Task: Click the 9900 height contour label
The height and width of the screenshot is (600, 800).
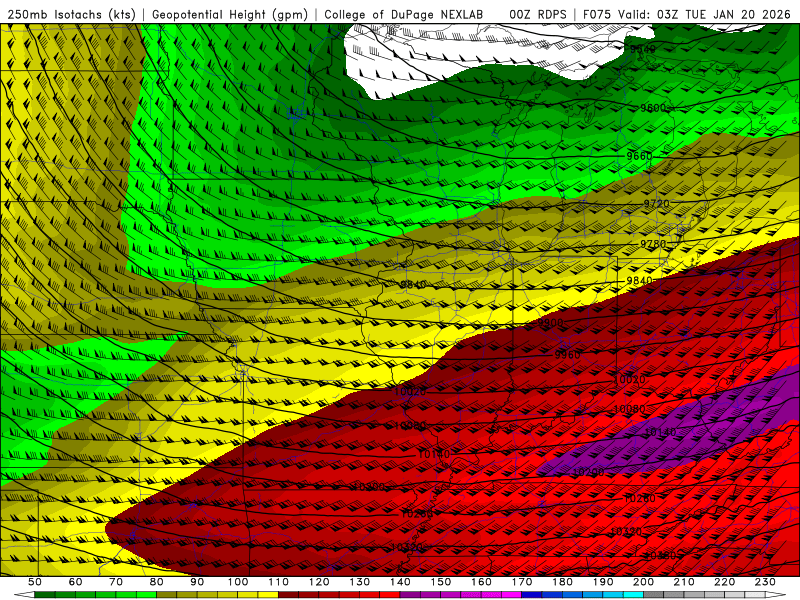Action: 550,322
